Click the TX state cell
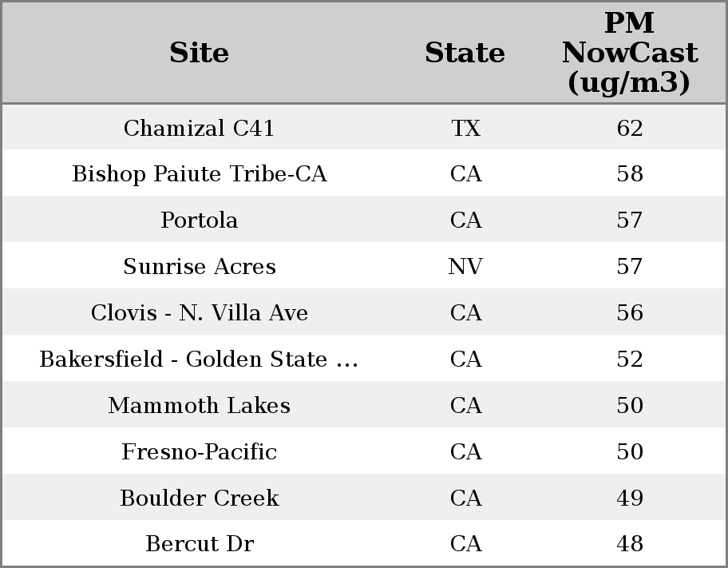The width and height of the screenshot is (728, 568). click(465, 128)
